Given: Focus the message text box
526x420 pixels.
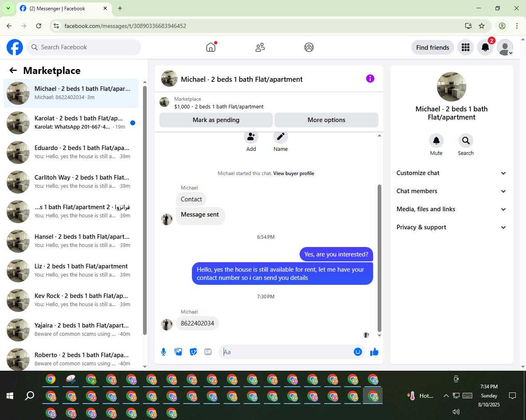Looking at the screenshot, I should (x=287, y=352).
